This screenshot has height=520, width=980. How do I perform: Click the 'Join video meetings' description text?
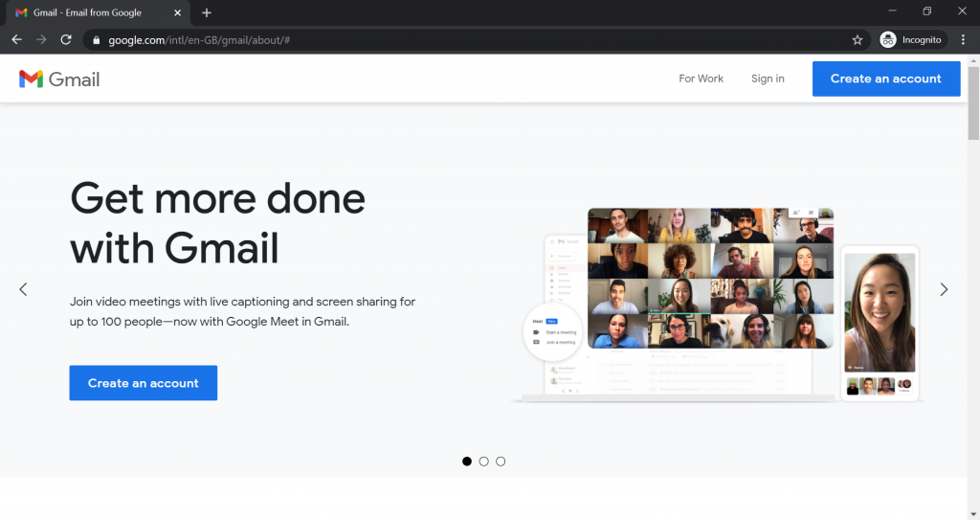click(x=242, y=311)
